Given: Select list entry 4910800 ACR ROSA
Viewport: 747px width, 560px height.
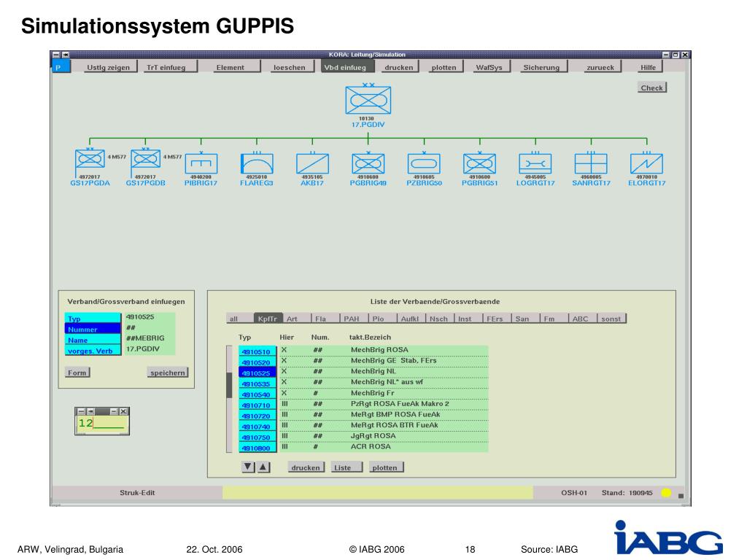Looking at the screenshot, I should coord(363,447).
